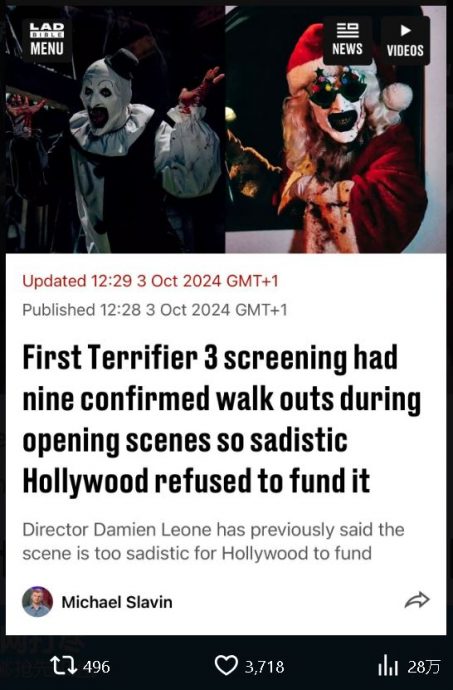The width and height of the screenshot is (453, 690).
Task: View post analytics bar chart icon
Action: (x=388, y=666)
